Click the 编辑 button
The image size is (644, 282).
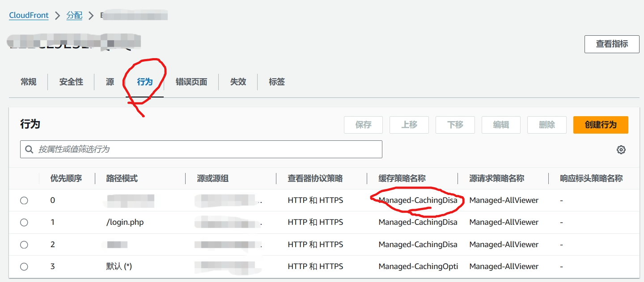pyautogui.click(x=501, y=125)
